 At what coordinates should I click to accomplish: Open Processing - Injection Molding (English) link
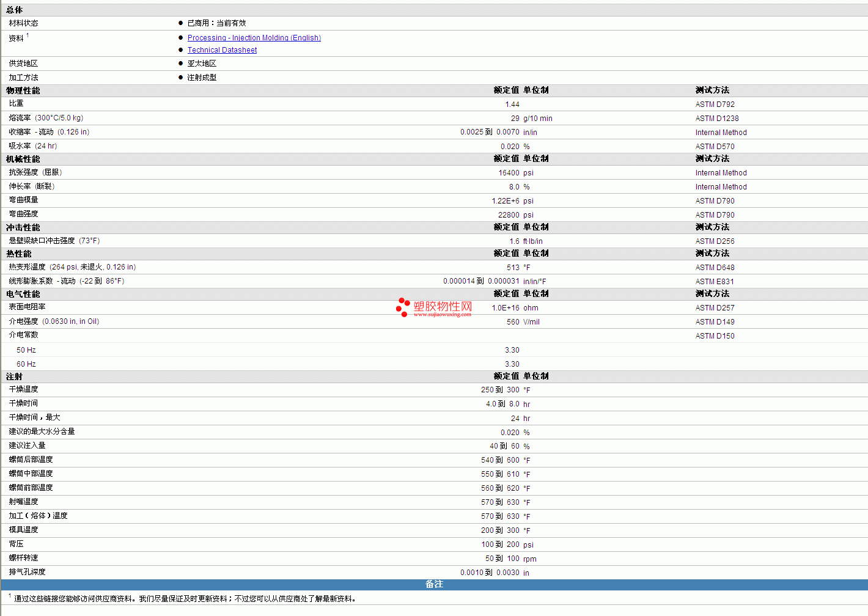[254, 38]
